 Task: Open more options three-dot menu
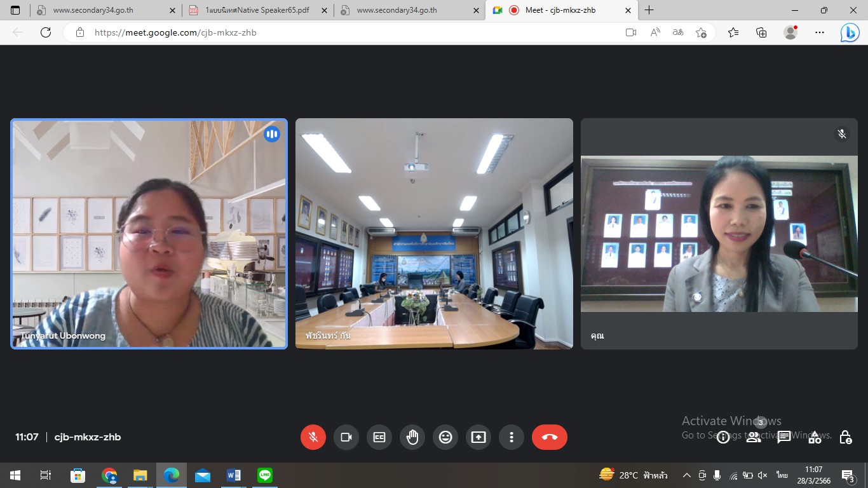point(511,437)
